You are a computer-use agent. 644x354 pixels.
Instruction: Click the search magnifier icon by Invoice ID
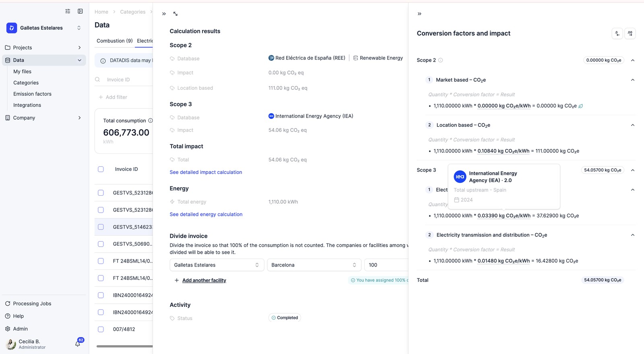pos(97,79)
